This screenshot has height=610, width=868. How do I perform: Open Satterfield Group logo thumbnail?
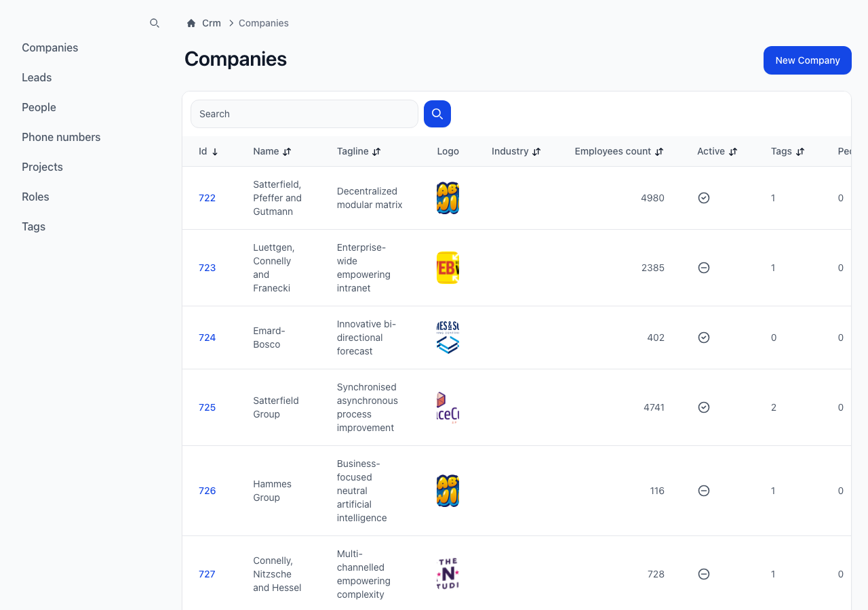coord(448,407)
